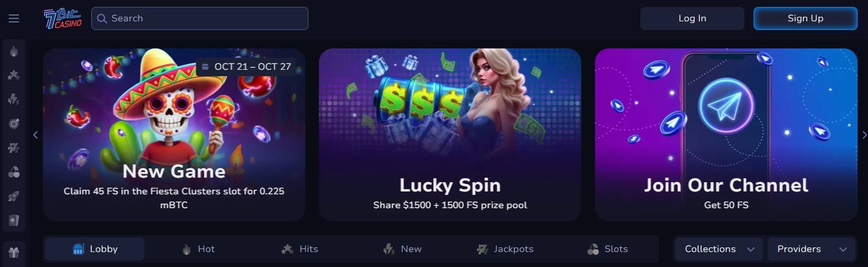Switch to the Jackpots tab

(x=505, y=249)
